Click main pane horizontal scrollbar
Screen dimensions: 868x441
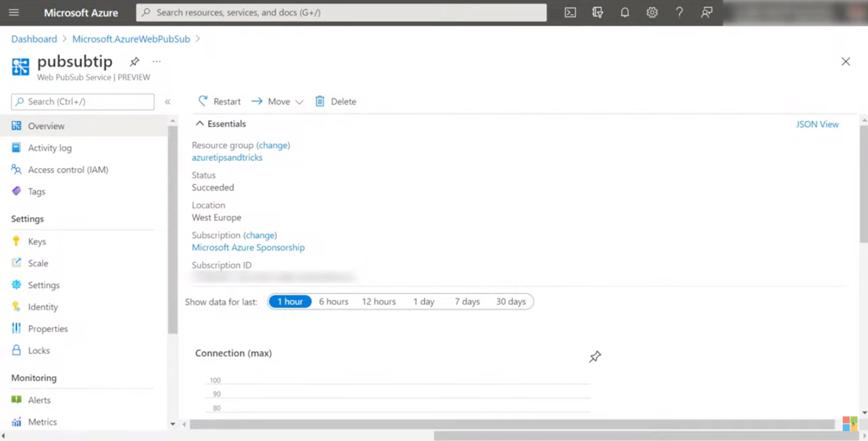512,424
